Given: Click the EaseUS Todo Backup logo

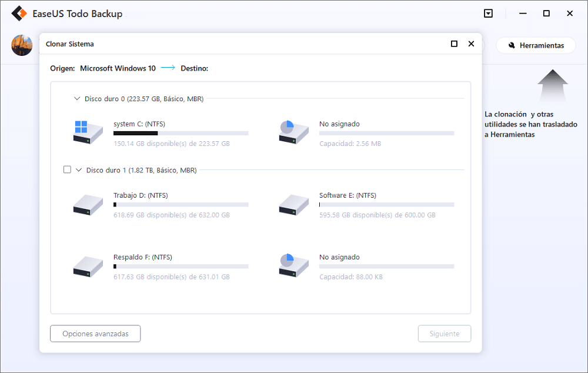Looking at the screenshot, I should (x=21, y=14).
